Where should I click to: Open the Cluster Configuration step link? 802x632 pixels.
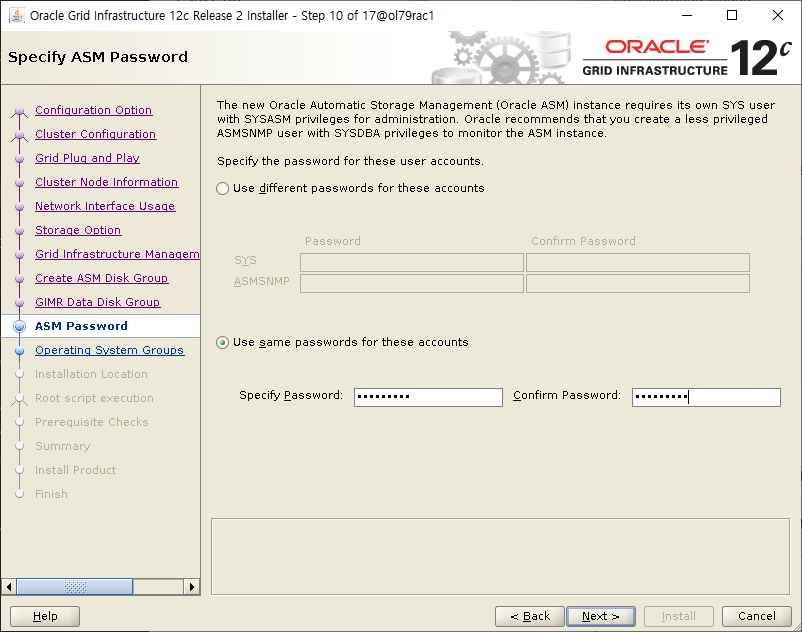click(96, 134)
